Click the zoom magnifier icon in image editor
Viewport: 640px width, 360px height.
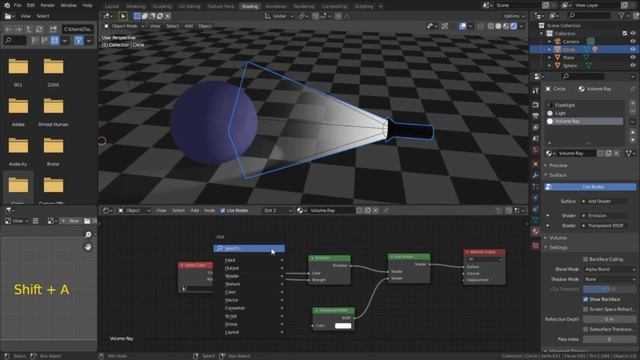point(88,234)
